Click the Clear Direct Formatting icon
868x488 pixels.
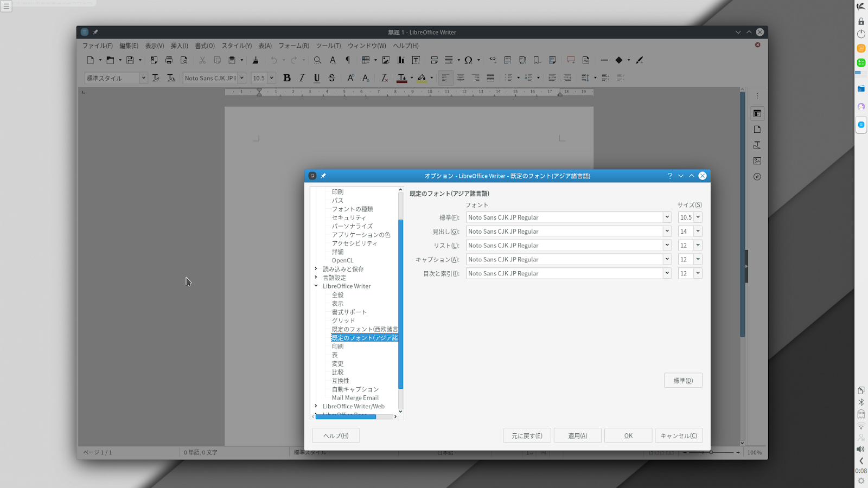384,78
